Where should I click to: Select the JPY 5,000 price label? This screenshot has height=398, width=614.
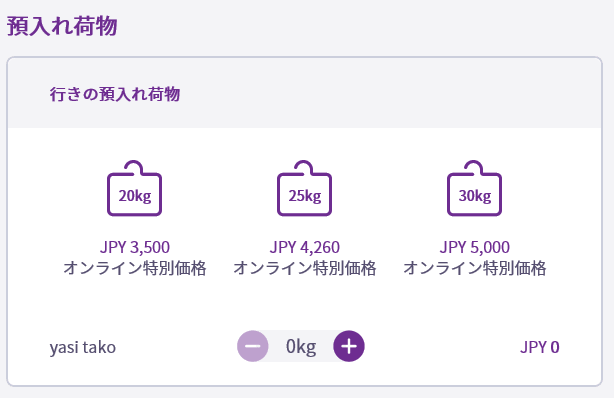point(475,247)
